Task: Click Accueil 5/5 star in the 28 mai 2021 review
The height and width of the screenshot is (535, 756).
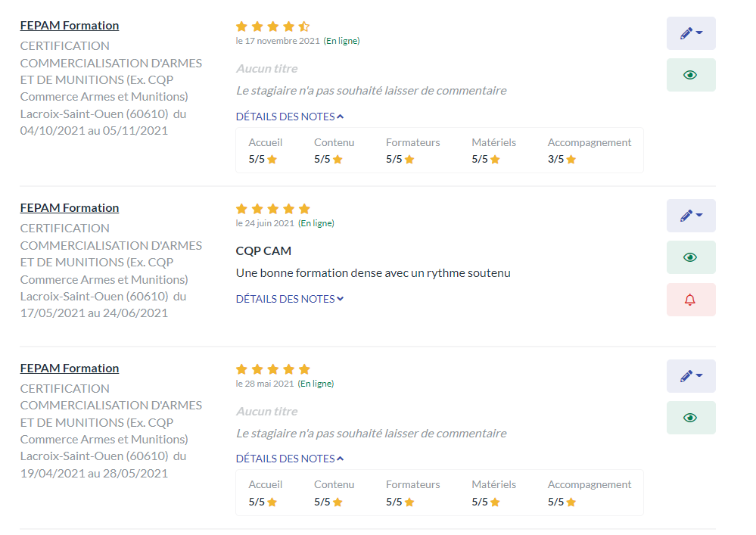Action: click(x=272, y=502)
